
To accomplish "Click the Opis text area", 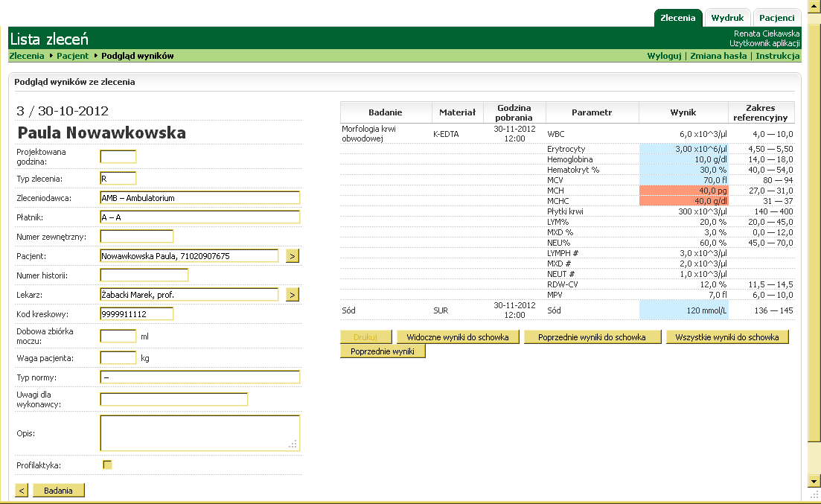I will (x=200, y=433).
